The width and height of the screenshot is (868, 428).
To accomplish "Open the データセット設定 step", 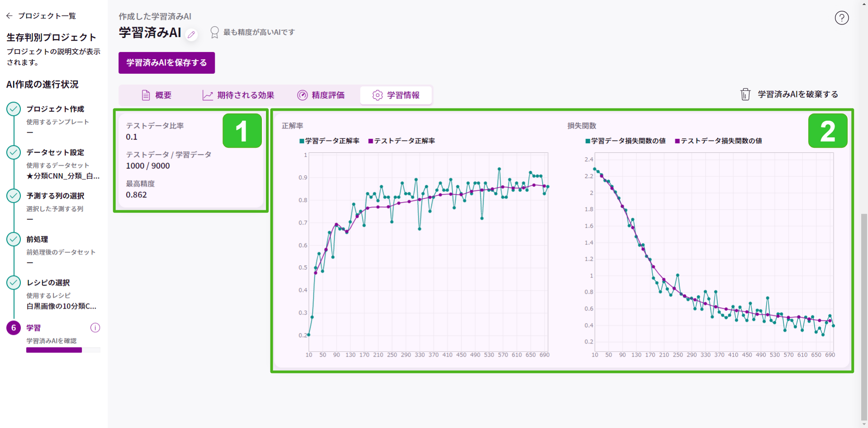I will 55,152.
